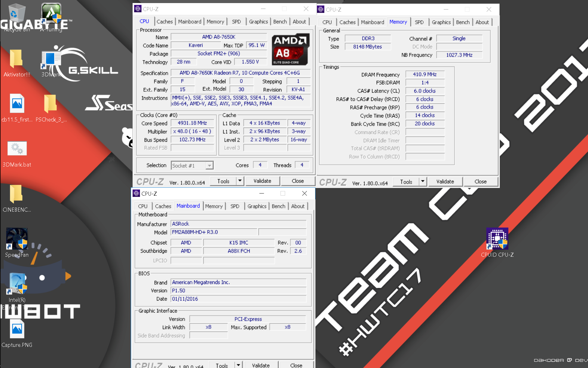
Task: Switch to CPU tab in Mainboard window
Action: [143, 206]
